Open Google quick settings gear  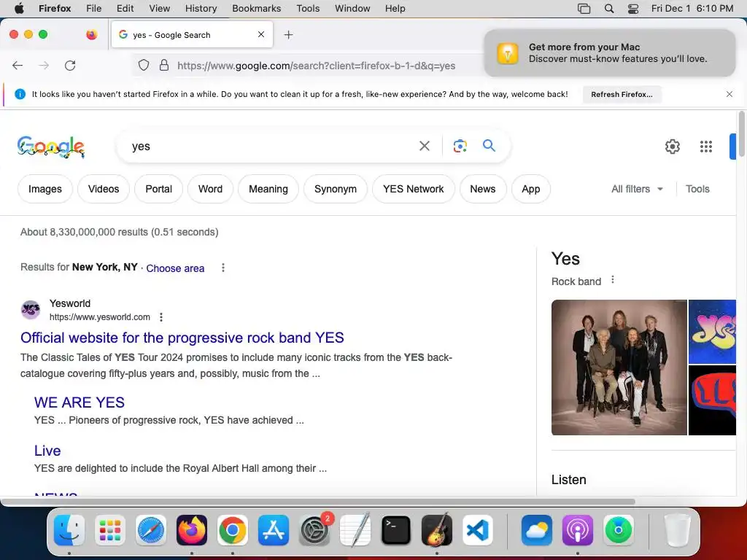pos(672,146)
